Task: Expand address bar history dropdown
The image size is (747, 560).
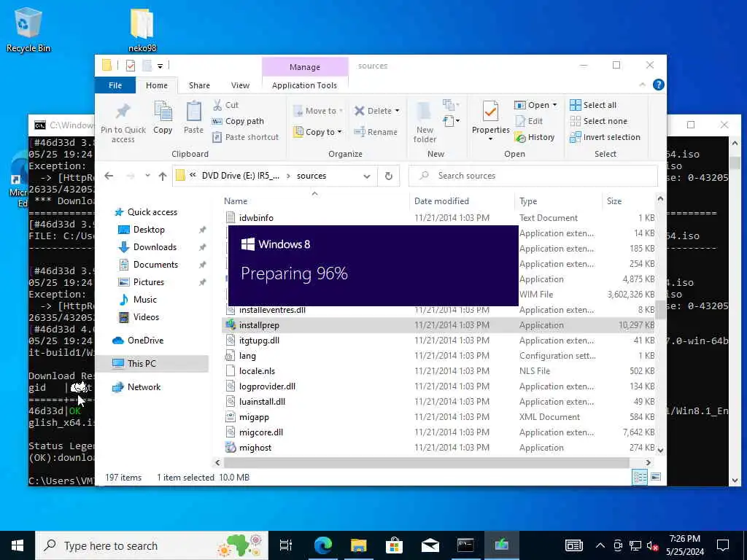Action: (x=367, y=176)
